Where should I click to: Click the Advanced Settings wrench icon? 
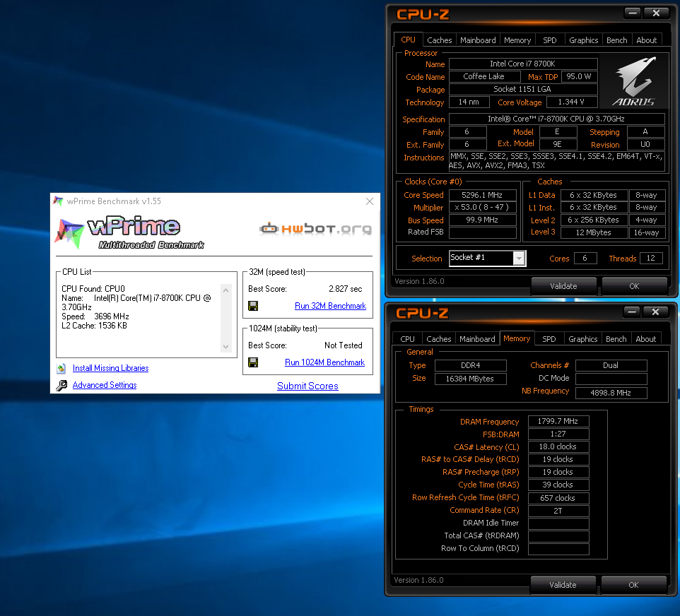(x=61, y=385)
